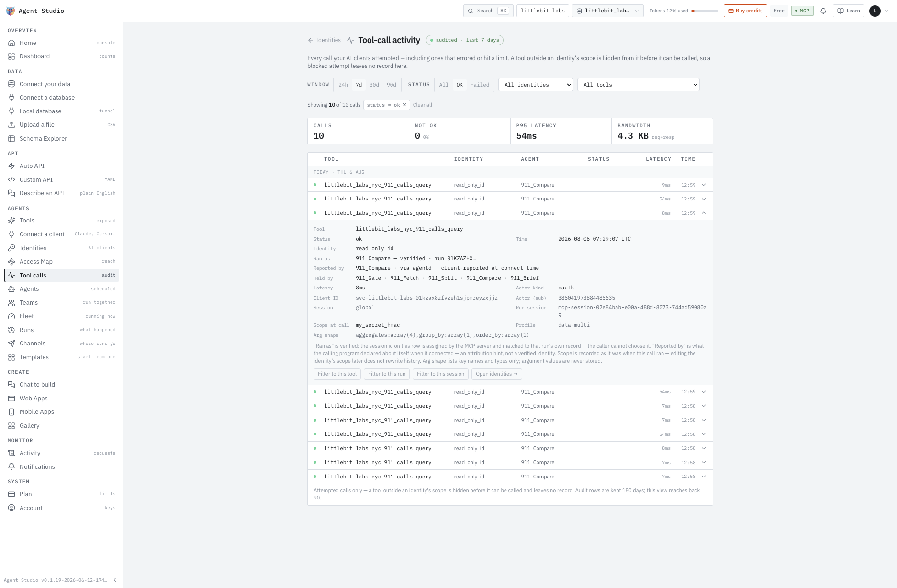Go back via the Identities breadcrumb
The height and width of the screenshot is (588, 897).
click(x=325, y=40)
